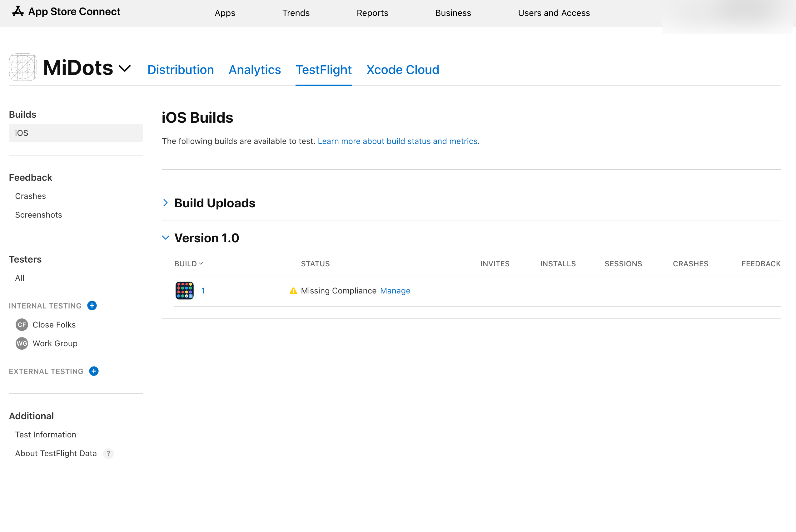796x532 pixels.
Task: Open Crashes feedback in sidebar
Action: pos(31,196)
